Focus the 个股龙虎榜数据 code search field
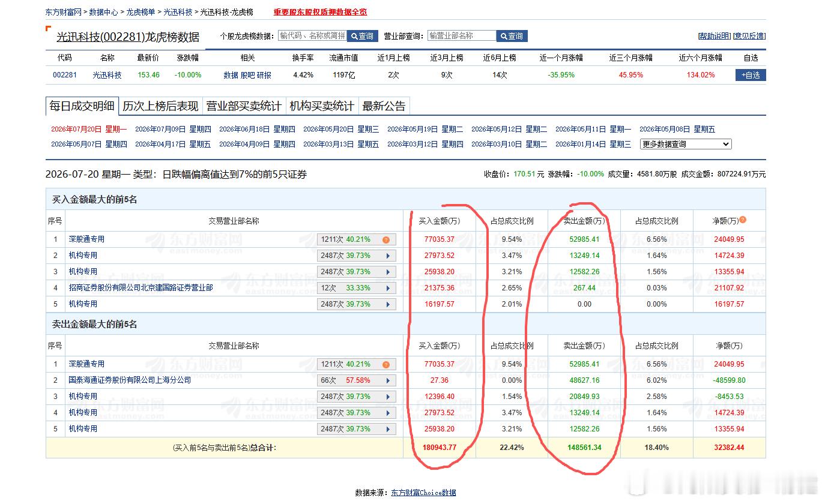Image resolution: width=825 pixels, height=504 pixels. pos(312,36)
